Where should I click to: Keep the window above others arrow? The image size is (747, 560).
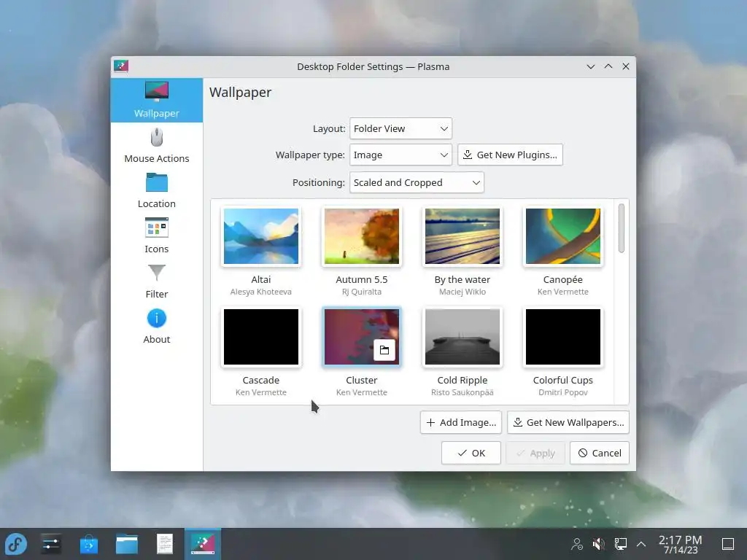point(608,66)
